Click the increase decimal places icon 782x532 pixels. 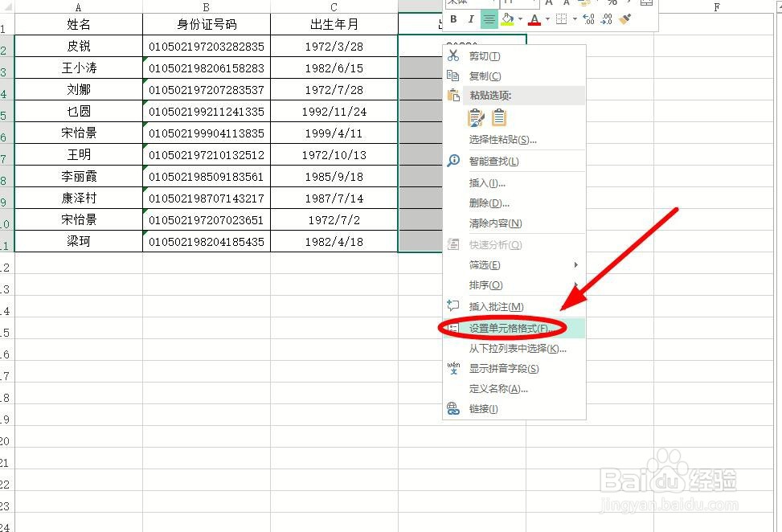tap(588, 19)
